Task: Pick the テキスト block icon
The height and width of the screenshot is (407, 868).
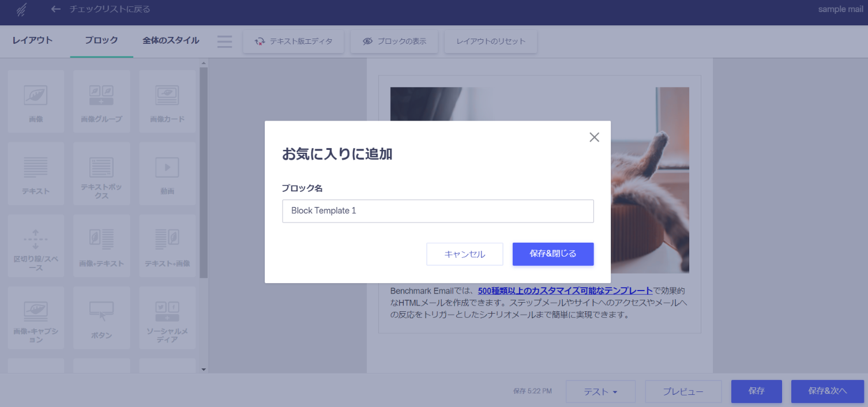Action: [36, 173]
